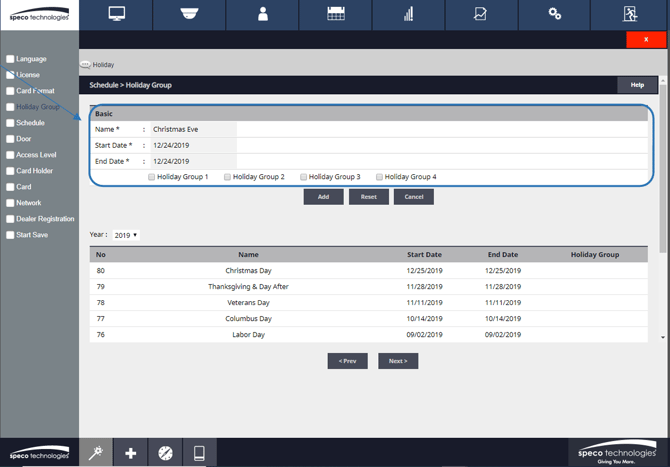Screen dimensions: 670x467
Task: Toggle the Language checkbox in sidebar
Action: [x=10, y=59]
